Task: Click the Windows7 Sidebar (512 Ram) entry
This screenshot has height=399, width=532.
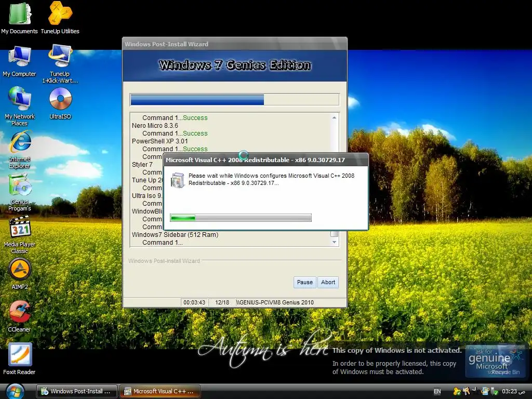Action: pyautogui.click(x=175, y=234)
